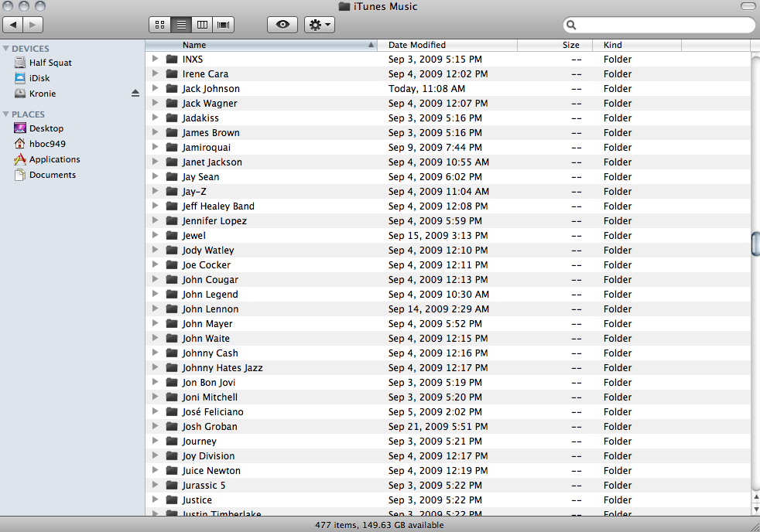The height and width of the screenshot is (532, 760).
Task: Expand the Jay-Z folder
Action: pos(155,191)
